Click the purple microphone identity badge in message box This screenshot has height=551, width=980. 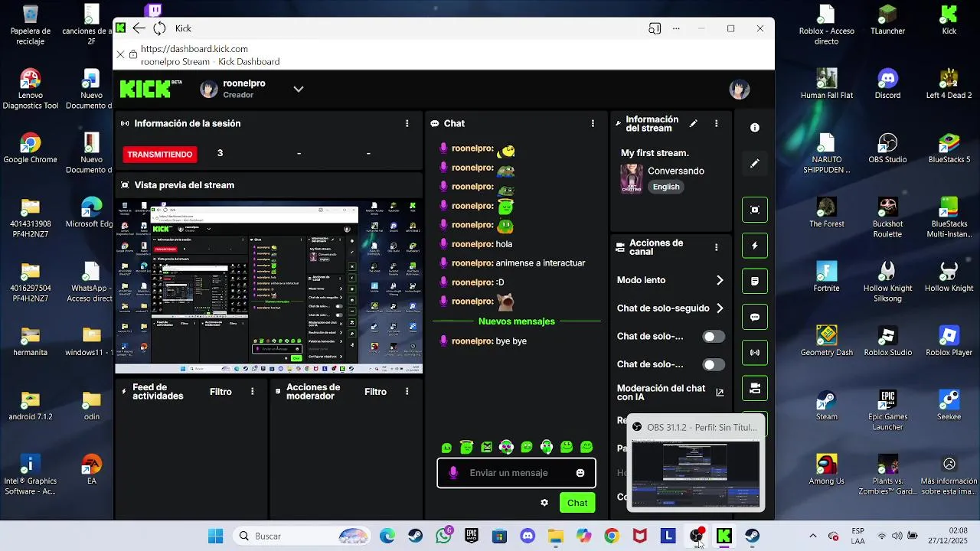453,473
